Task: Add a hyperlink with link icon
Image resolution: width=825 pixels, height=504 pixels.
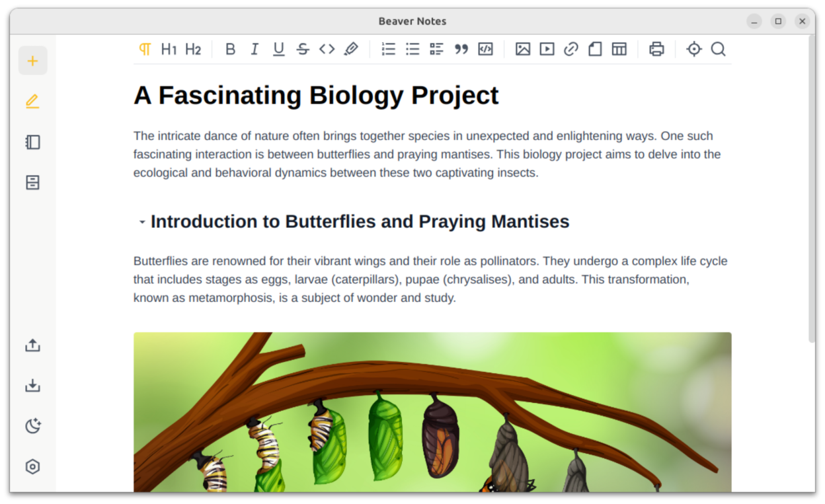Action: click(x=570, y=49)
